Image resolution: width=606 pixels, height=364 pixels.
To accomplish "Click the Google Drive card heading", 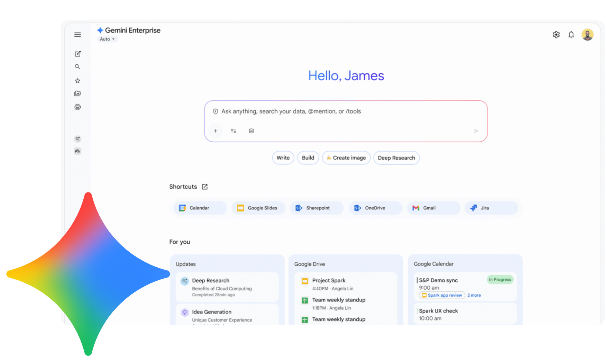I will click(310, 264).
